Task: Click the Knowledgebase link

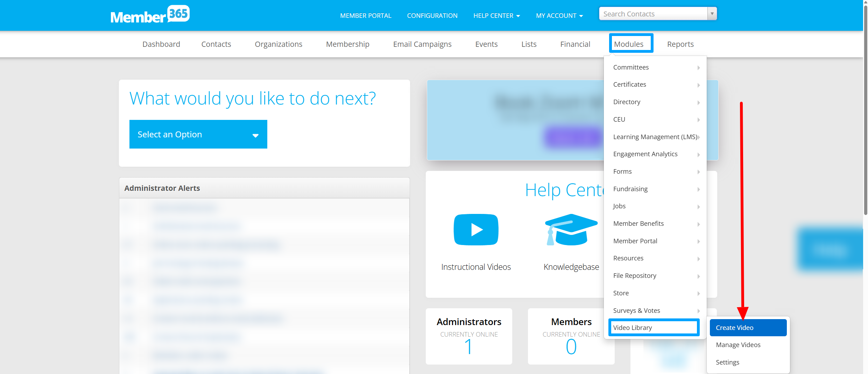Action: (x=571, y=267)
